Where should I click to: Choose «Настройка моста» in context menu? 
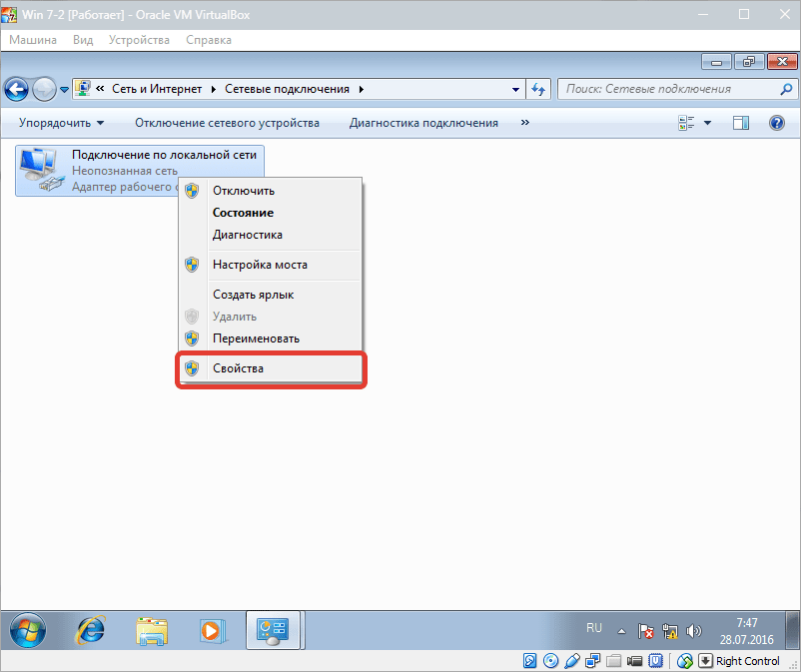(x=270, y=265)
